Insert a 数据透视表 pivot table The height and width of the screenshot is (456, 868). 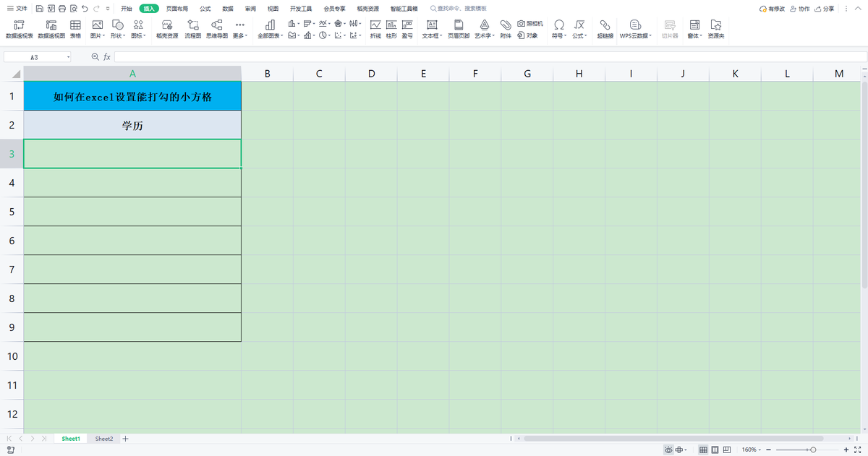pyautogui.click(x=19, y=29)
